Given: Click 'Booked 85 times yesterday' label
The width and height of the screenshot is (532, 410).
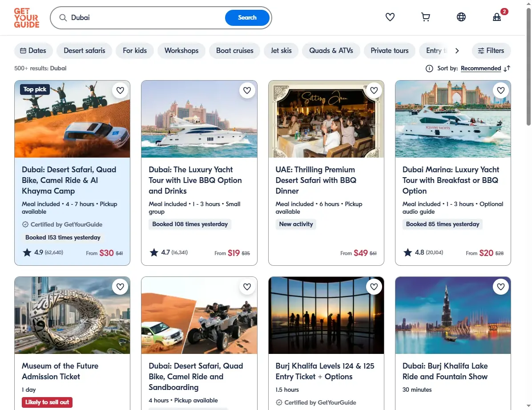Looking at the screenshot, I should pos(443,224).
